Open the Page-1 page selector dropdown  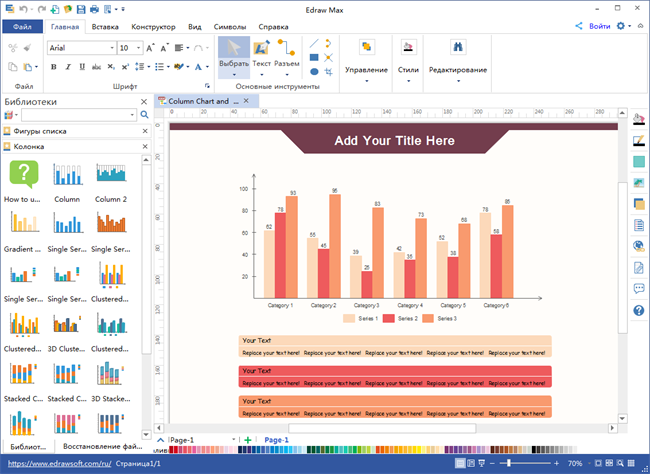pyautogui.click(x=233, y=440)
